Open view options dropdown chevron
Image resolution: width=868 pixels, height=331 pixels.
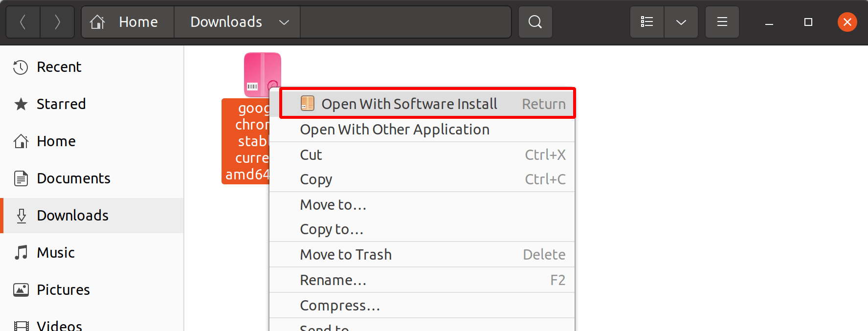tap(681, 22)
